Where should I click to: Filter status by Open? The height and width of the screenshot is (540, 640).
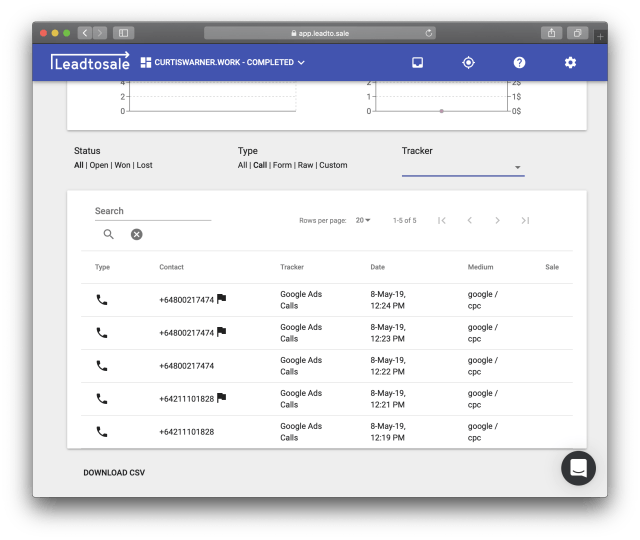(99, 165)
